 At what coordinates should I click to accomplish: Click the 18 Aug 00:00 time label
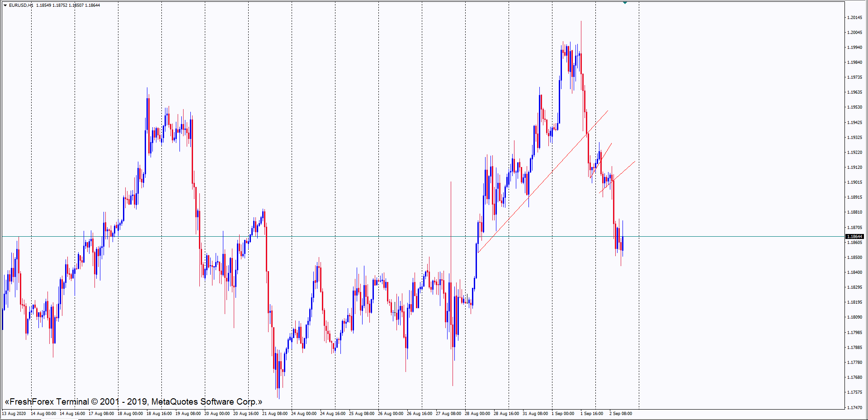coord(130,414)
